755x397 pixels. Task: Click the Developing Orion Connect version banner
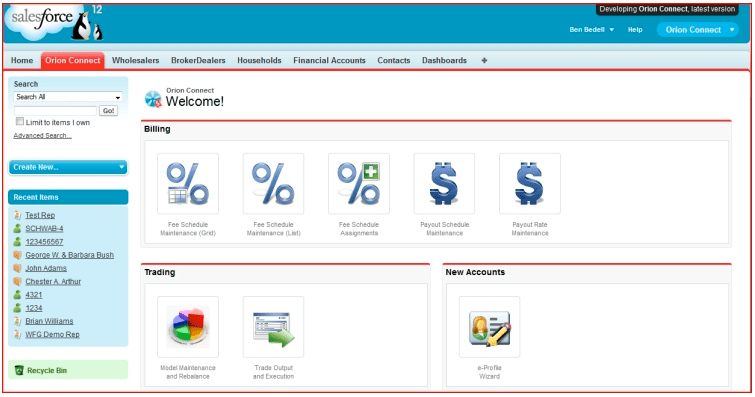[x=667, y=9]
